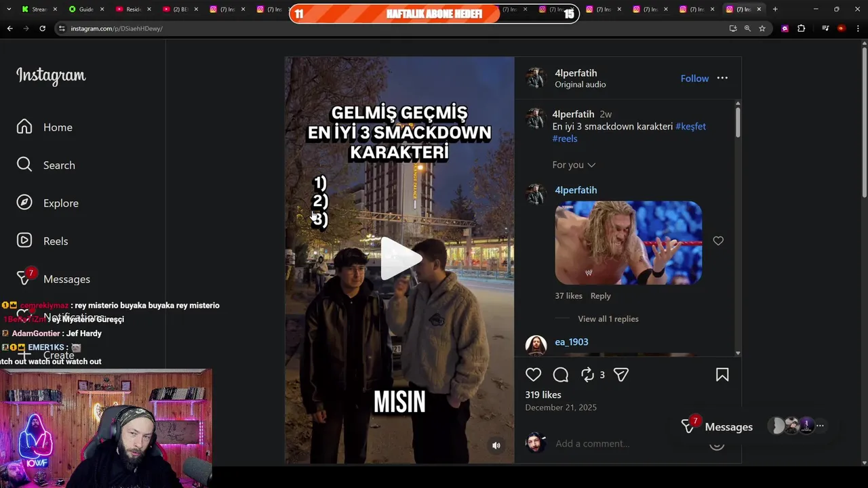Expand View all 1 replies
The width and height of the screenshot is (868, 488).
click(x=608, y=319)
